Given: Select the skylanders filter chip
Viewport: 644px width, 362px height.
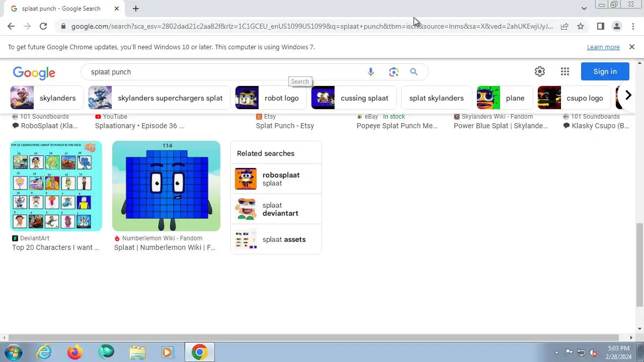Looking at the screenshot, I should coord(47,98).
